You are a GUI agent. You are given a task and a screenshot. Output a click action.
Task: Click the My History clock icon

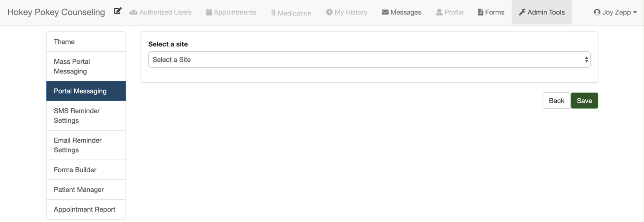(x=329, y=12)
